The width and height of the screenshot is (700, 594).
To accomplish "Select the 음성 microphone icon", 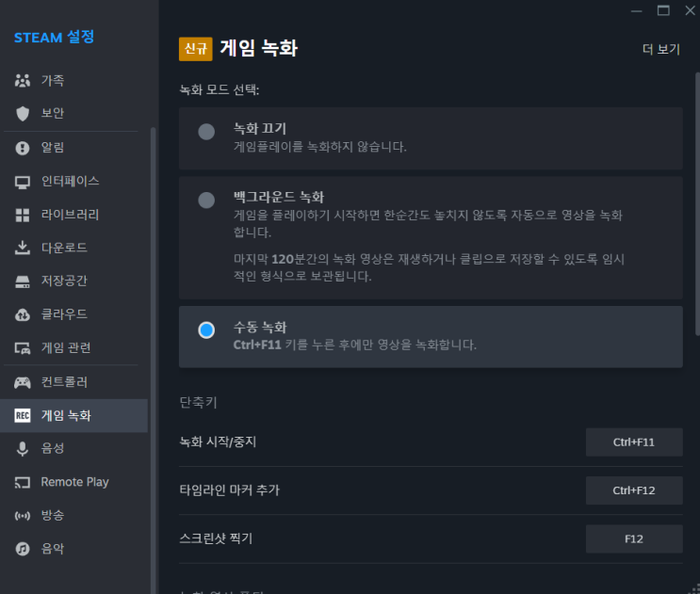I will point(23,449).
